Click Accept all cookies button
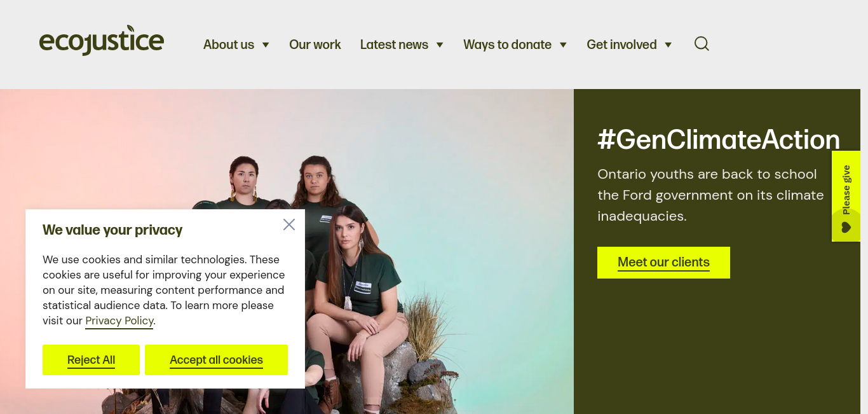The image size is (868, 414). click(216, 360)
